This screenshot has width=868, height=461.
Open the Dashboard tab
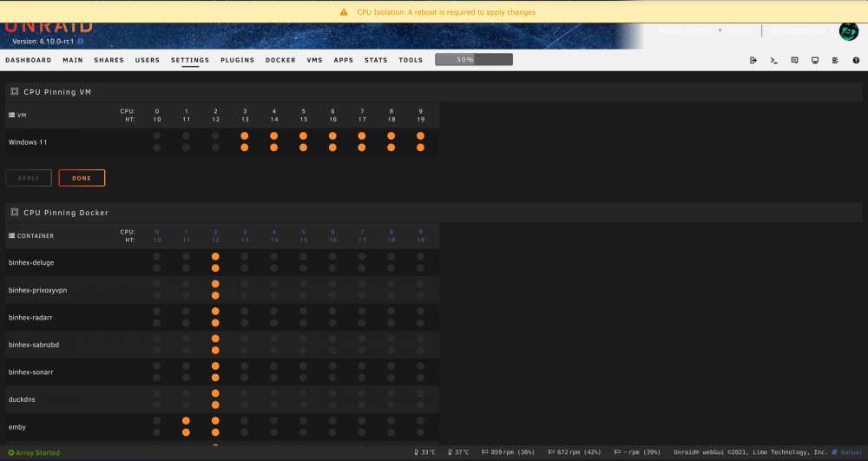point(29,60)
